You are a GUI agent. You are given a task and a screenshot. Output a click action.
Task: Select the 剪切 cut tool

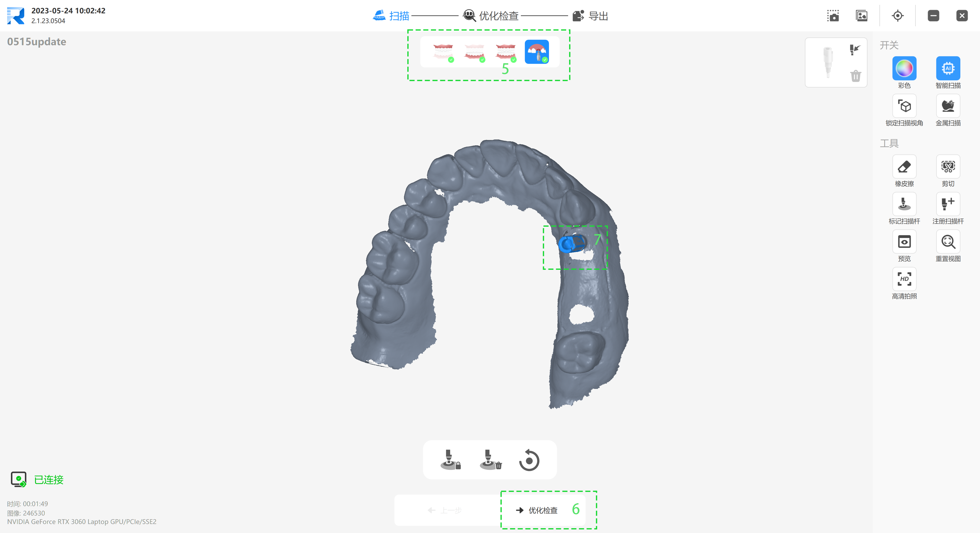tap(948, 167)
